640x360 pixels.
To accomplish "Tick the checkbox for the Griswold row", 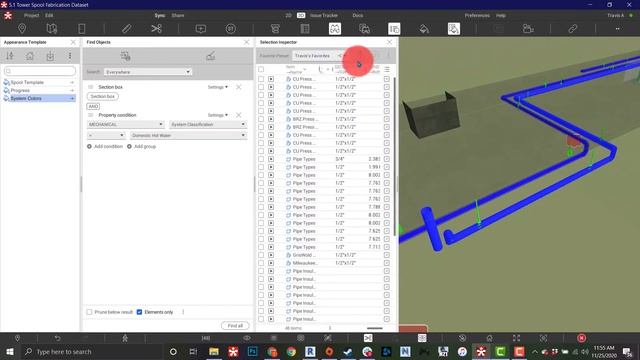I will pos(261,255).
